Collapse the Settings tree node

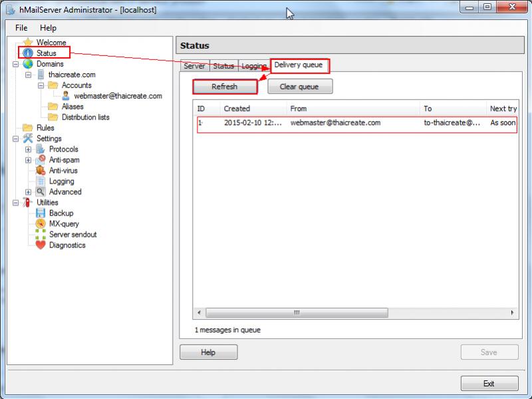[x=15, y=138]
